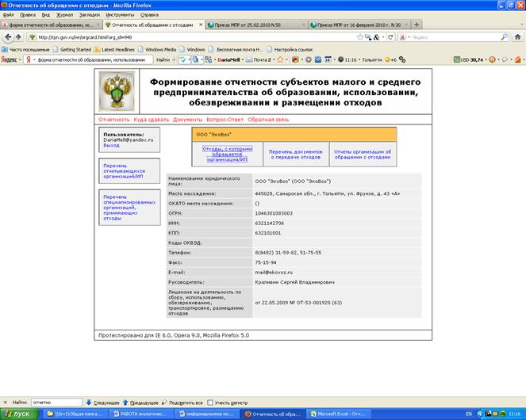Go forward with the browser forward arrow
This screenshot has width=526, height=420.
pyautogui.click(x=18, y=37)
